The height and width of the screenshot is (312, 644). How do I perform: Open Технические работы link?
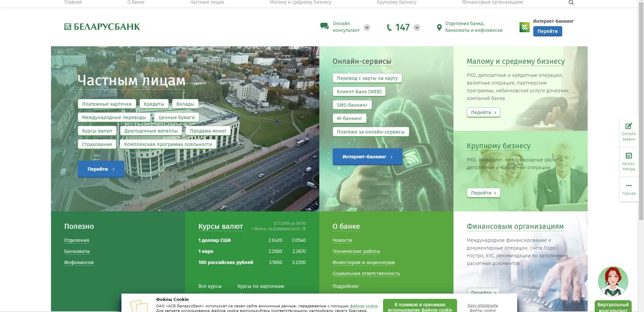pyautogui.click(x=356, y=251)
